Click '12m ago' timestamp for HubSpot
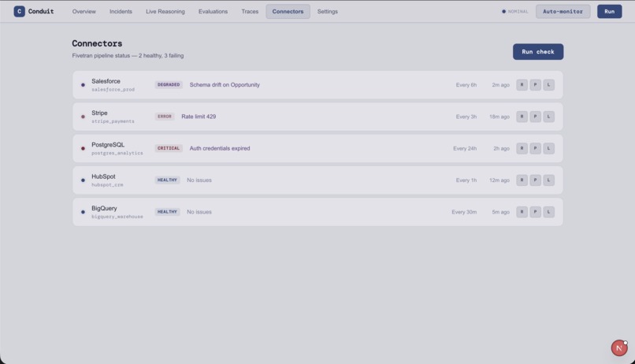The width and height of the screenshot is (635, 364). coord(499,180)
